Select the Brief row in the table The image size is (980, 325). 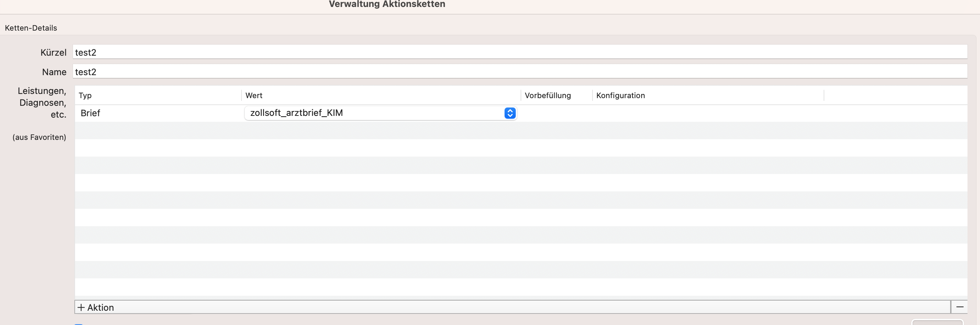coord(521,113)
